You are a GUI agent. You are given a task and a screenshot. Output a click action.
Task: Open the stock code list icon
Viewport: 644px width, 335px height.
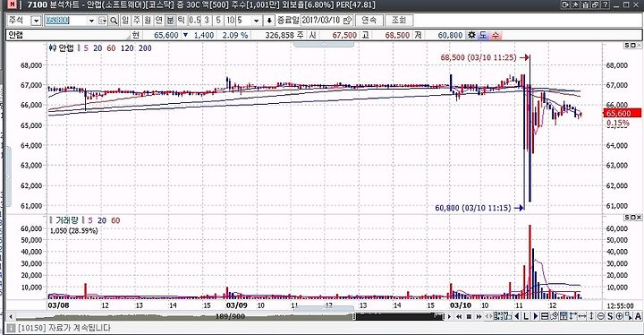[x=103, y=21]
